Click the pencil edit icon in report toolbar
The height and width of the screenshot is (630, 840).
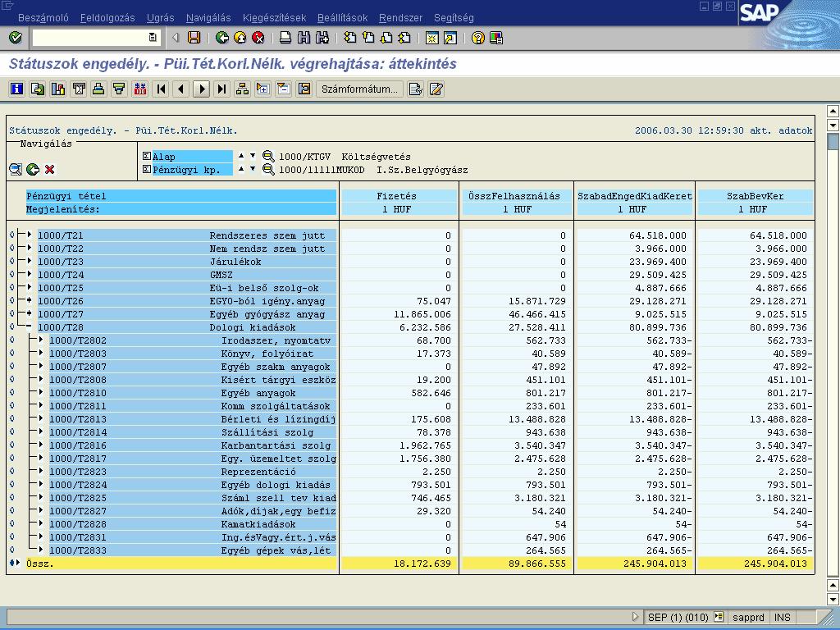pyautogui.click(x=436, y=89)
